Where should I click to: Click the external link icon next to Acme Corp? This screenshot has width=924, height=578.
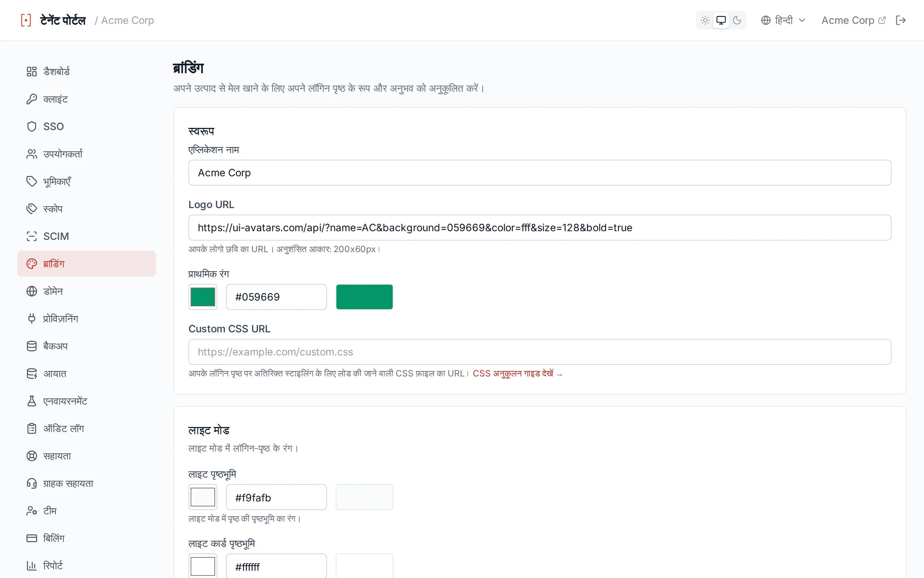coord(882,20)
